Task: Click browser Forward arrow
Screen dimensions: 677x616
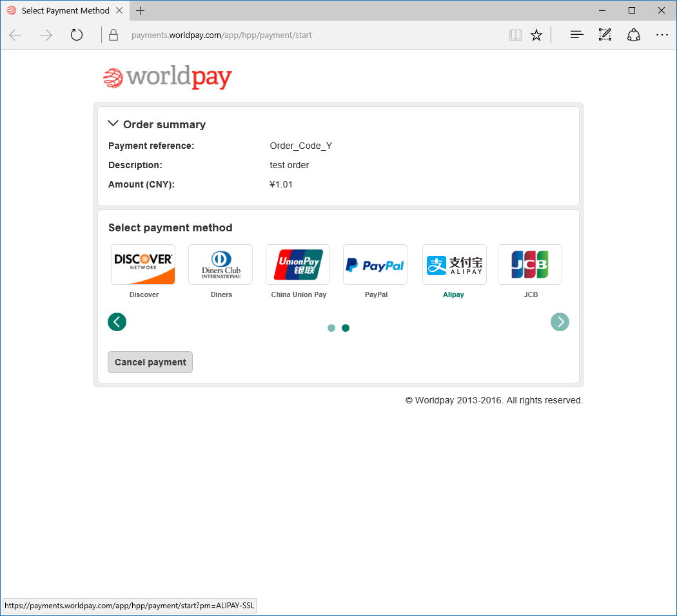Action: pyautogui.click(x=46, y=35)
